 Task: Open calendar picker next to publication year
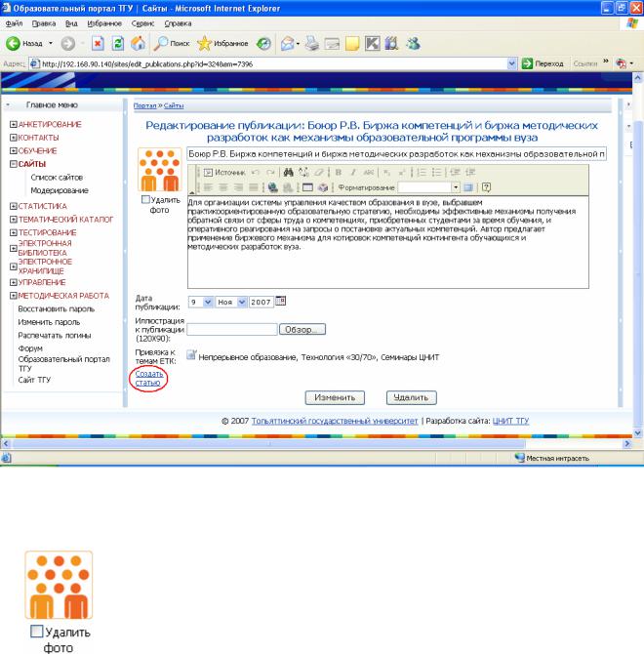tap(280, 302)
